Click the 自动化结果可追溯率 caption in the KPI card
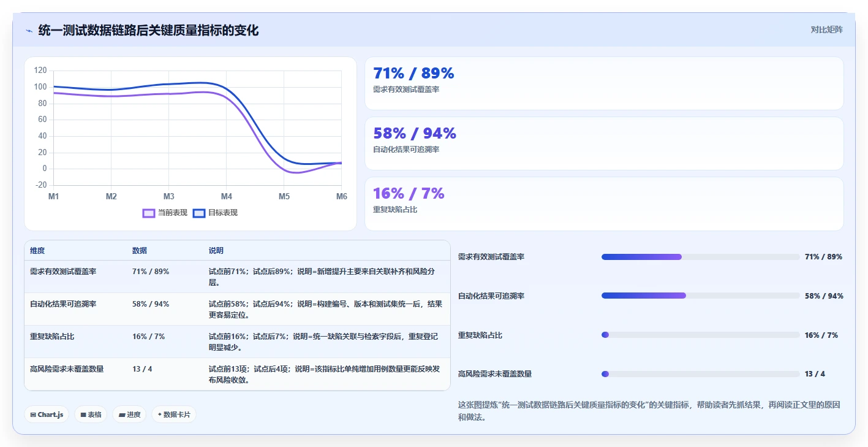 point(406,150)
